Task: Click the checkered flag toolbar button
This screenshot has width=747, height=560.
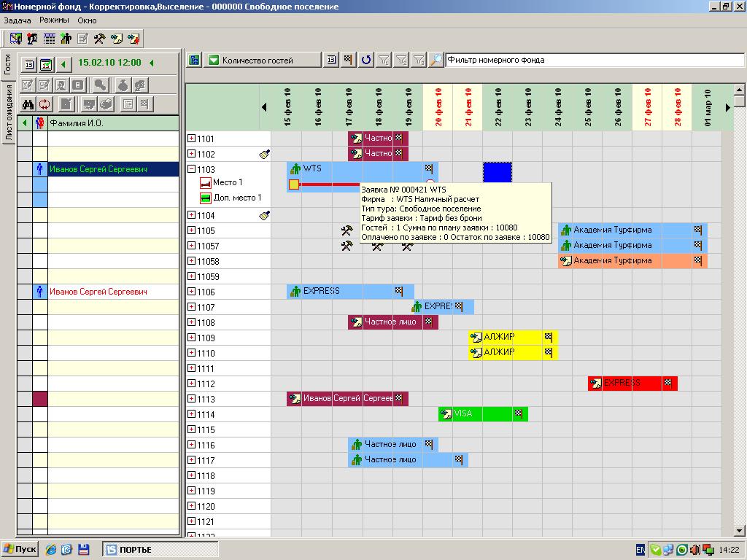Action: [x=348, y=60]
